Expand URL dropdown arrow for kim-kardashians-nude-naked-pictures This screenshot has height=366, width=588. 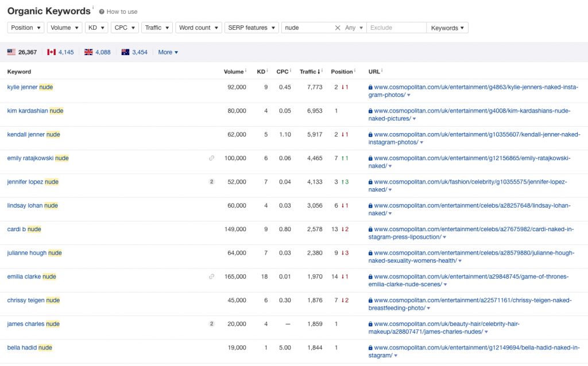pyautogui.click(x=415, y=119)
